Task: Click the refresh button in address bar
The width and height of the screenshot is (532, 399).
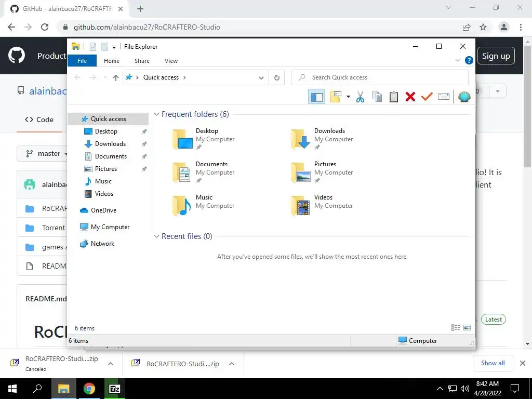Action: [x=277, y=78]
